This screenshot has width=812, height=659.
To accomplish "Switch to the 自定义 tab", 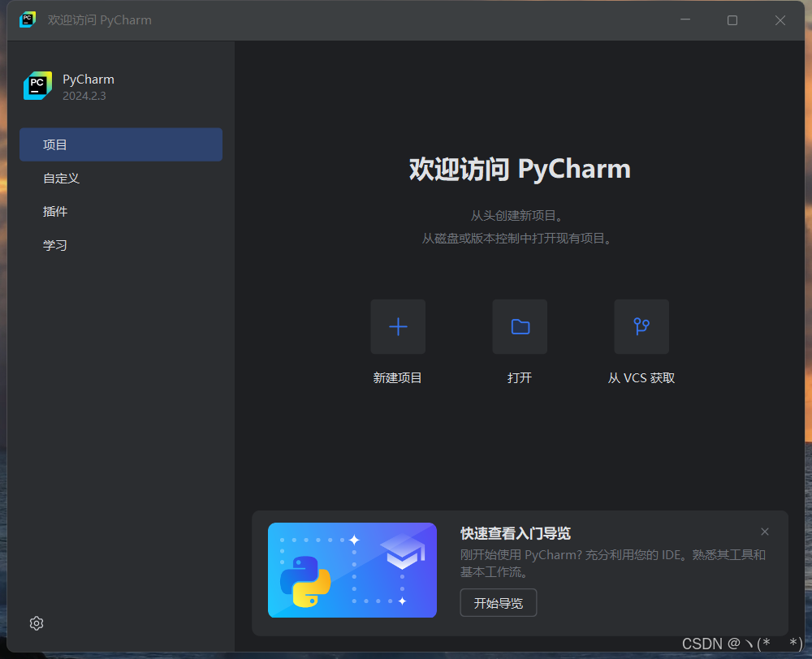I will 121,178.
